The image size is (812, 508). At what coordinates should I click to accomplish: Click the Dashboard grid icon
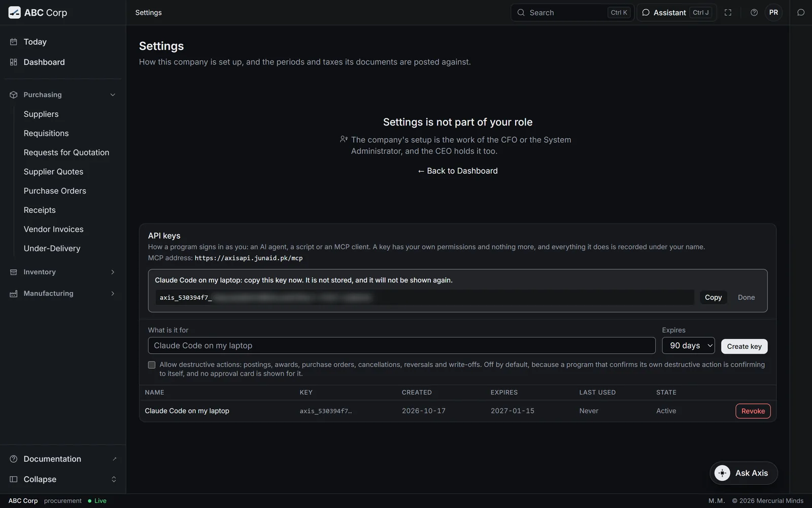click(14, 62)
